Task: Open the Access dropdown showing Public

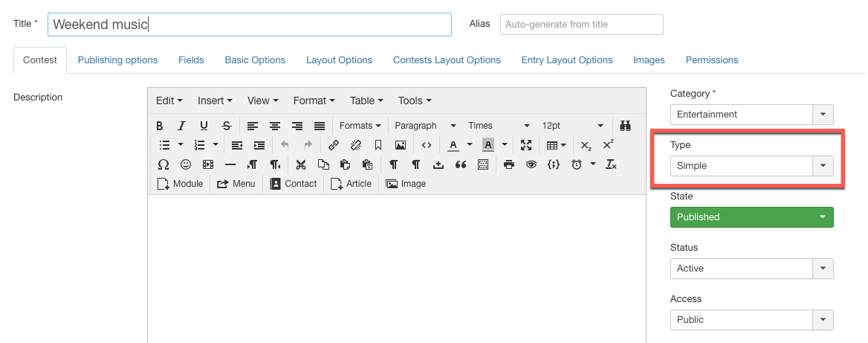Action: pyautogui.click(x=752, y=320)
